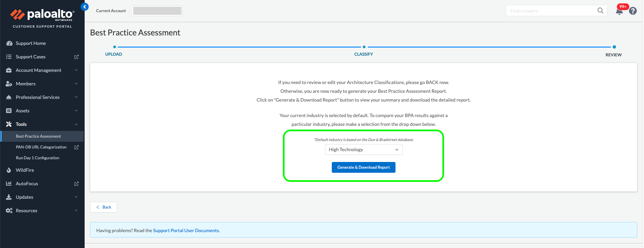Image resolution: width=644 pixels, height=248 pixels.
Task: Click the WildFire flame icon
Action: [x=9, y=170]
